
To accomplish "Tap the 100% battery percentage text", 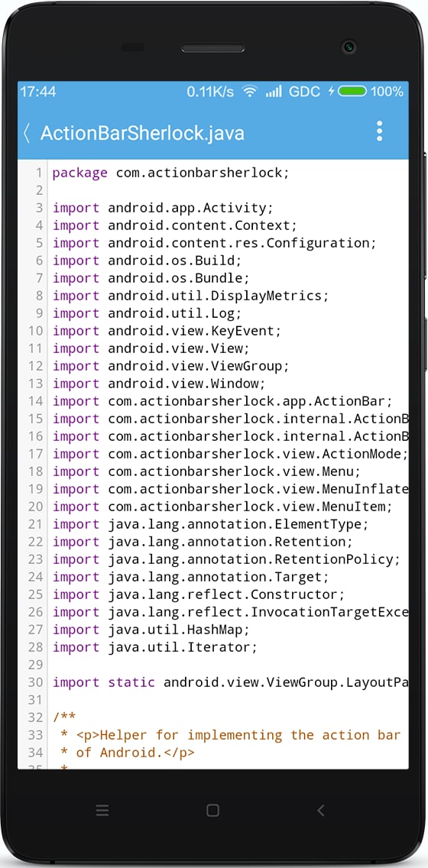I will click(x=387, y=92).
